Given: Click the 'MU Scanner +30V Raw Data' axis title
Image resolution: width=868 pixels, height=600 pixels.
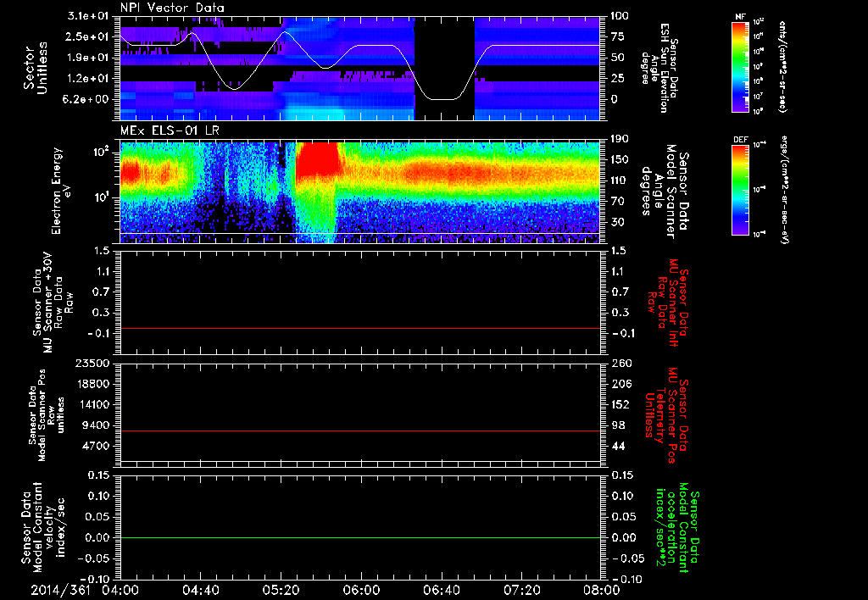Looking at the screenshot, I should 52,303.
